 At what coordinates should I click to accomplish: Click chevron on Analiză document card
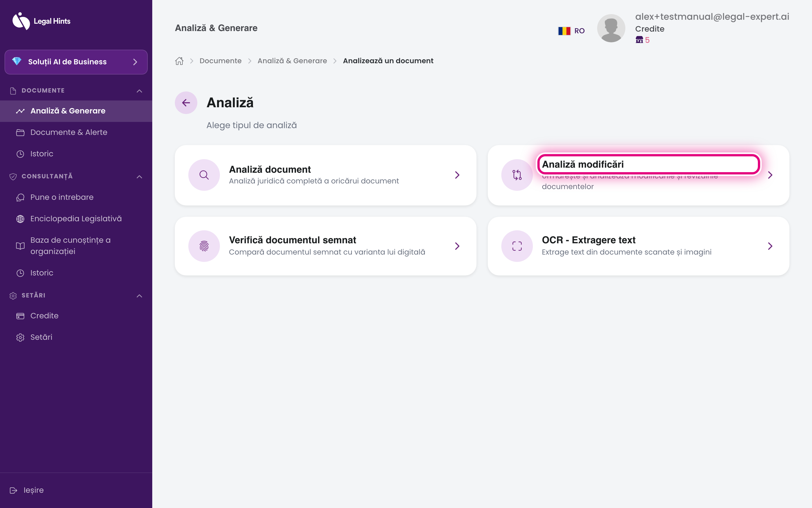coord(457,175)
